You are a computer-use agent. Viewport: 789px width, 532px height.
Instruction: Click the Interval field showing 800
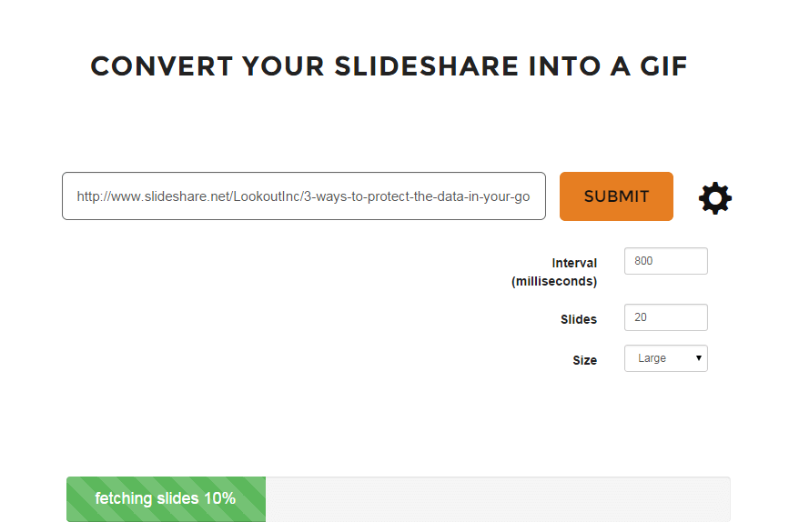[x=666, y=261]
